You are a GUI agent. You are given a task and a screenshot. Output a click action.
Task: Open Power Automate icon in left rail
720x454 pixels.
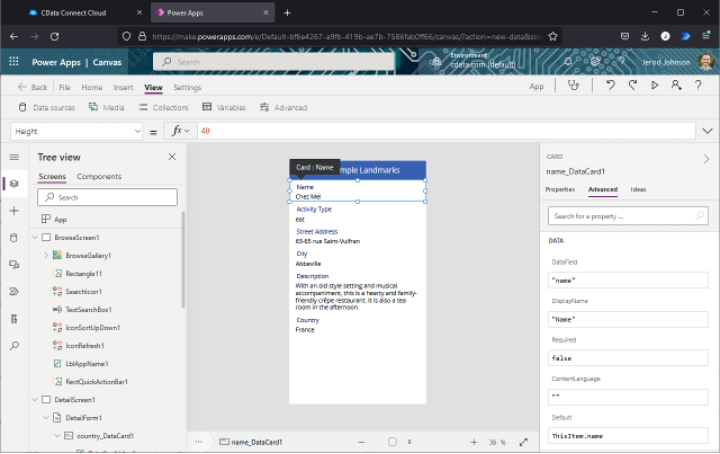pyautogui.click(x=14, y=291)
